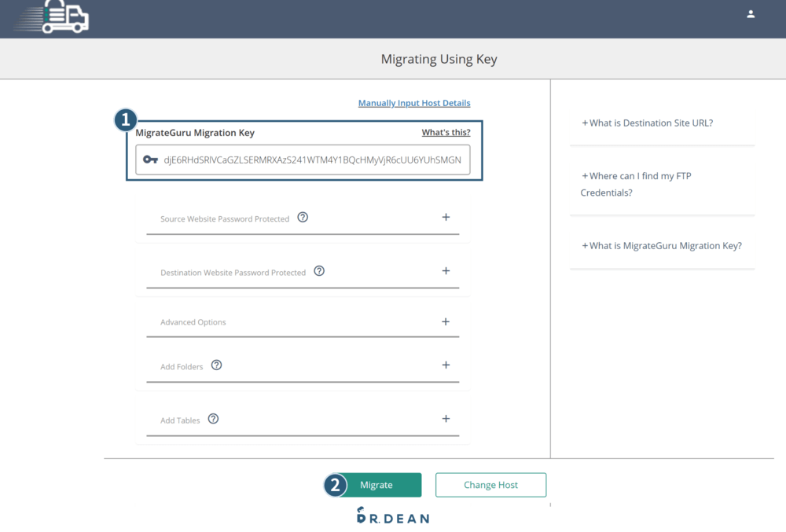Click the Dr. Dean logo at bottom

394,515
